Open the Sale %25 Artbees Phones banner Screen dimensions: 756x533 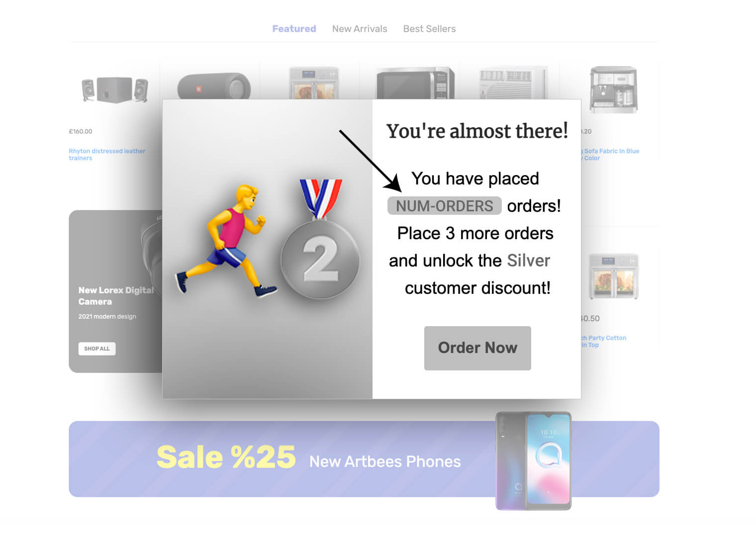364,459
